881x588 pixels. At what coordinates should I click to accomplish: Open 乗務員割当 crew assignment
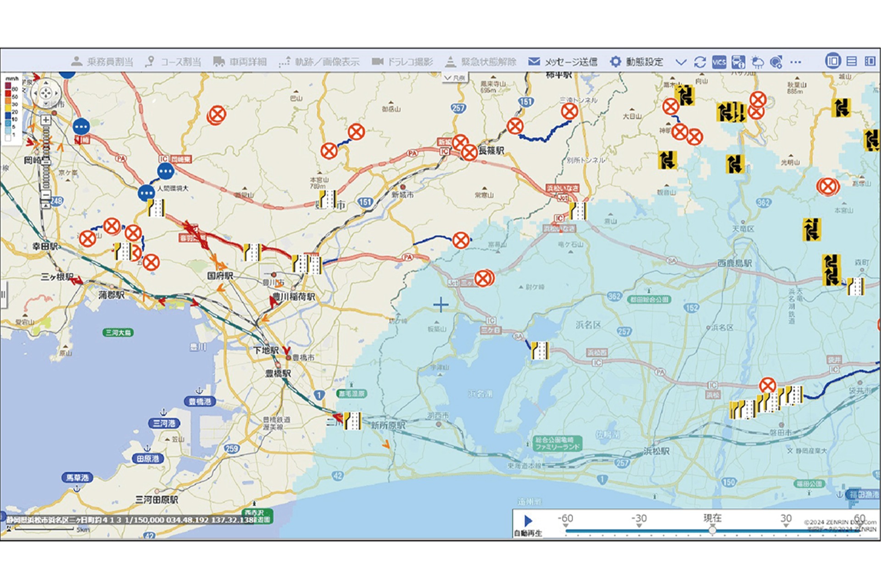point(102,61)
